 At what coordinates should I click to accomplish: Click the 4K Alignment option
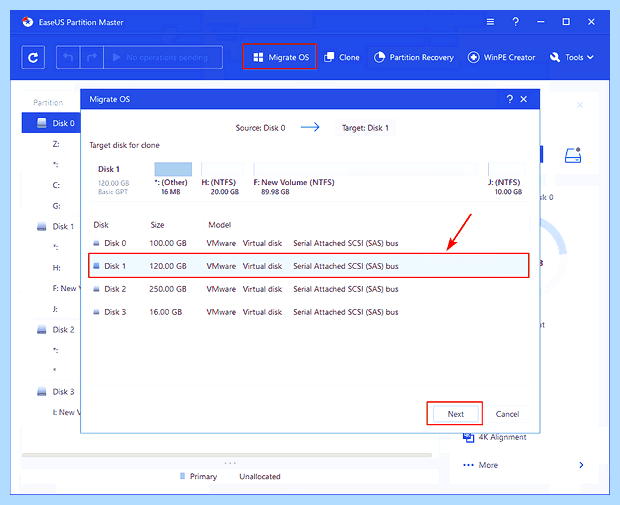pyautogui.click(x=502, y=437)
